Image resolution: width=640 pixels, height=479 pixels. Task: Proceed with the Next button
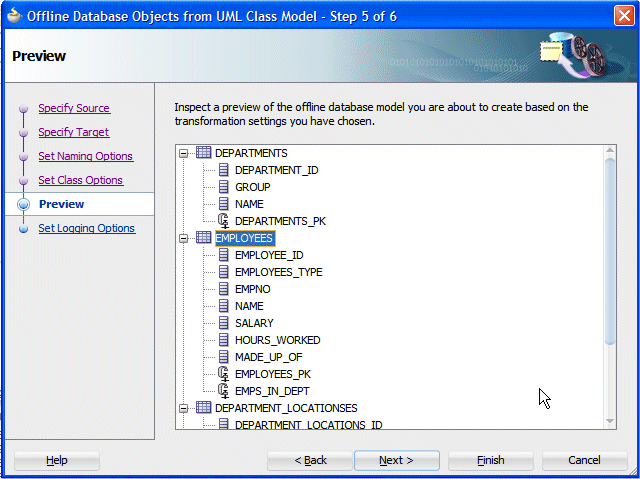(x=397, y=460)
